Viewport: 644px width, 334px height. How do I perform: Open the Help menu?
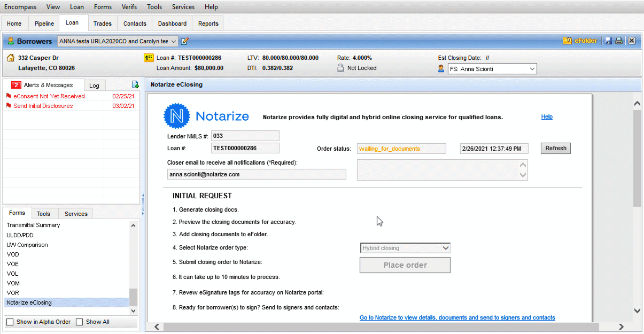[x=212, y=7]
